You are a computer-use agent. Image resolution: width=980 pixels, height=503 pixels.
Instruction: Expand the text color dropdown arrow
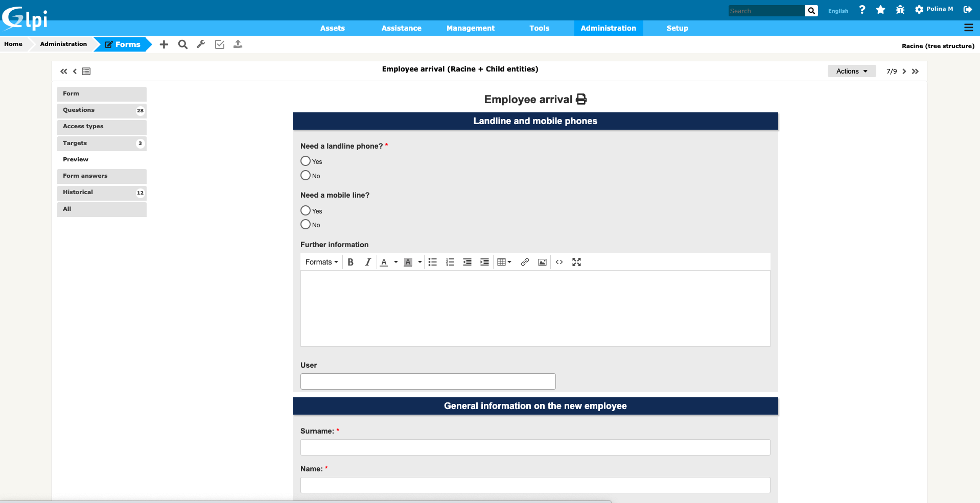coord(396,262)
